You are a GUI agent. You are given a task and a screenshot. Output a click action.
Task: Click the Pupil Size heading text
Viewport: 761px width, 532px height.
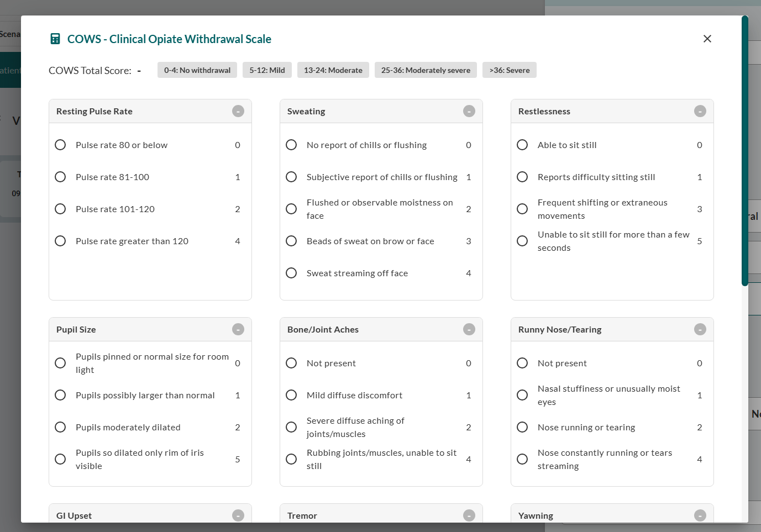[x=76, y=329]
